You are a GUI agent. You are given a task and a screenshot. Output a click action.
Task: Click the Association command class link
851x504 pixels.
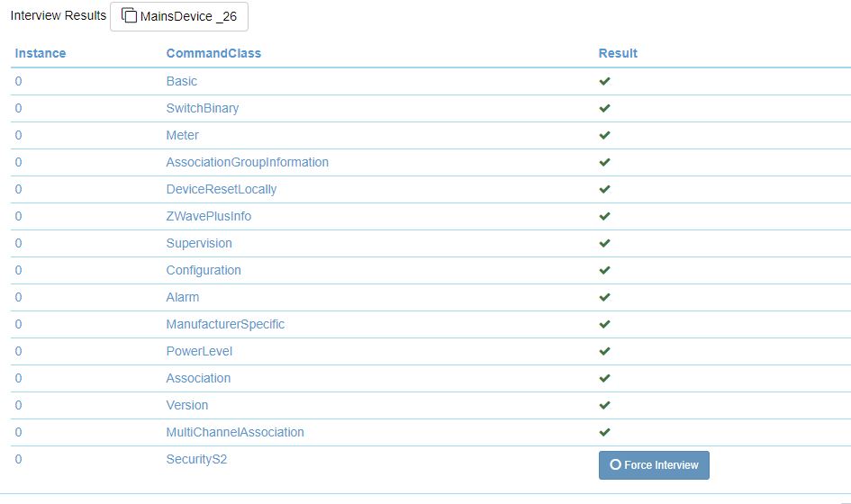pyautogui.click(x=198, y=378)
